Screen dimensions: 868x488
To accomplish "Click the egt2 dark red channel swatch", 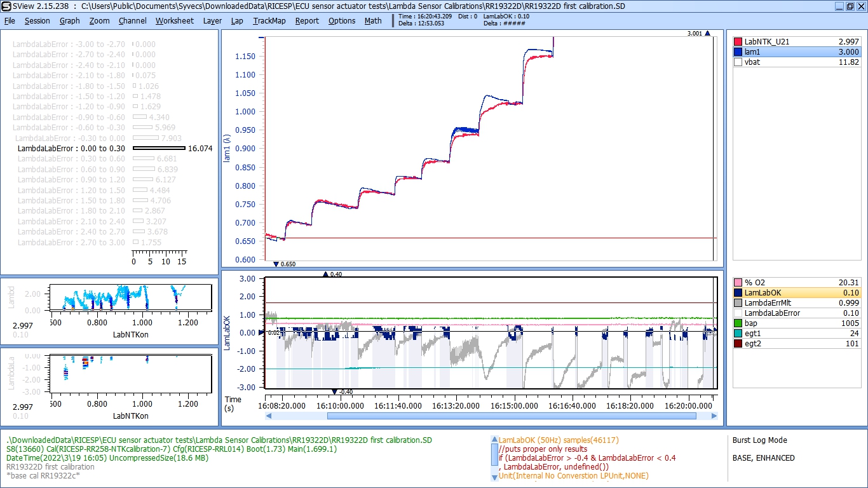I will [x=738, y=344].
